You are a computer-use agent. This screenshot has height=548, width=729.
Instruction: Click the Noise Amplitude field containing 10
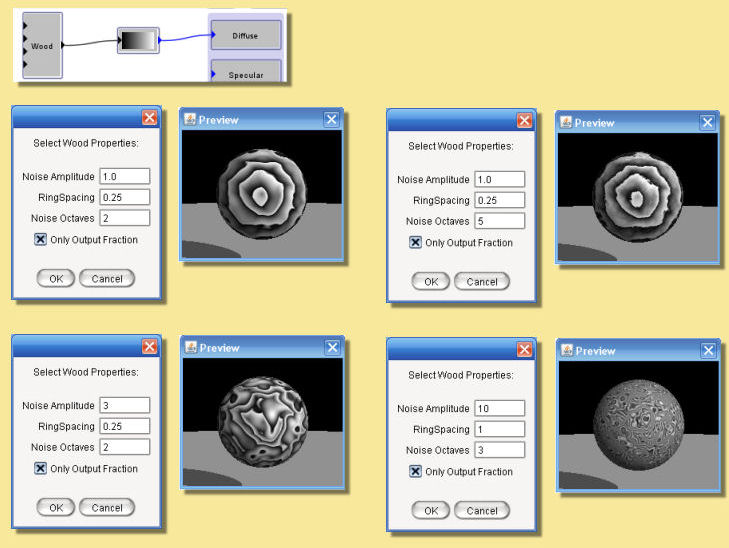(x=500, y=409)
